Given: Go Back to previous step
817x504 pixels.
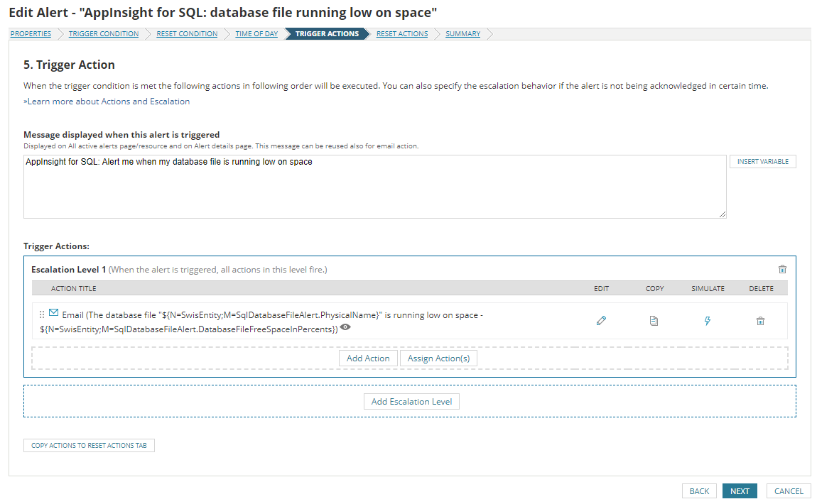Looking at the screenshot, I should click(x=699, y=491).
